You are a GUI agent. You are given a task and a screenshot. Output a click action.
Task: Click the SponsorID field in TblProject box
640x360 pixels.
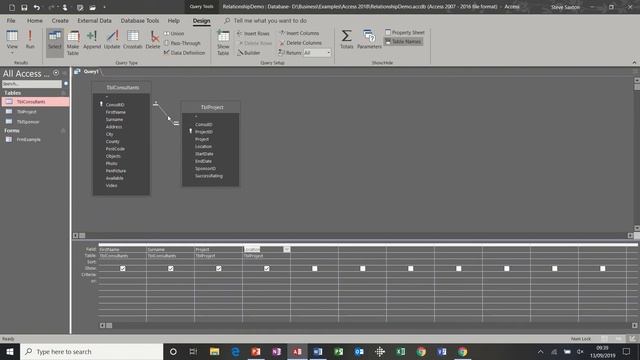pyautogui.click(x=205, y=169)
